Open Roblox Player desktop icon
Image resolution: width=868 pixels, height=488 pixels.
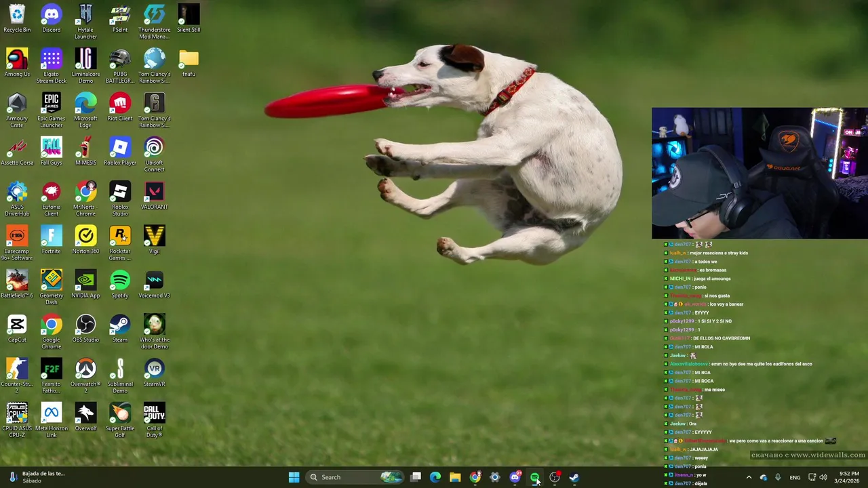tap(120, 152)
